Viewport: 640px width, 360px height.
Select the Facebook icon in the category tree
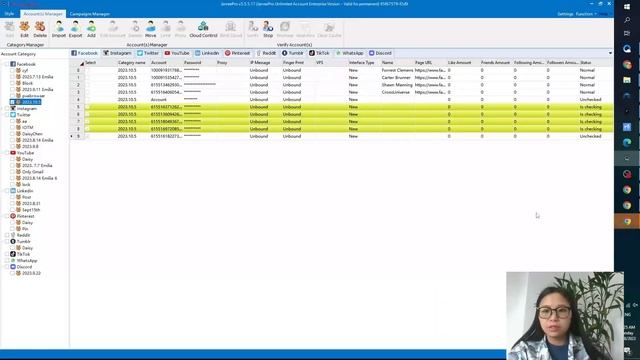[13, 64]
